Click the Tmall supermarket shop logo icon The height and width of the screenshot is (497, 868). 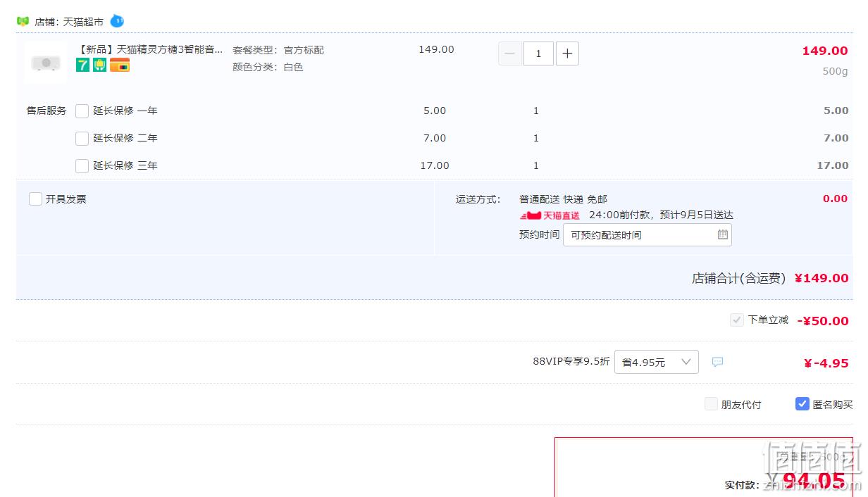click(23, 21)
